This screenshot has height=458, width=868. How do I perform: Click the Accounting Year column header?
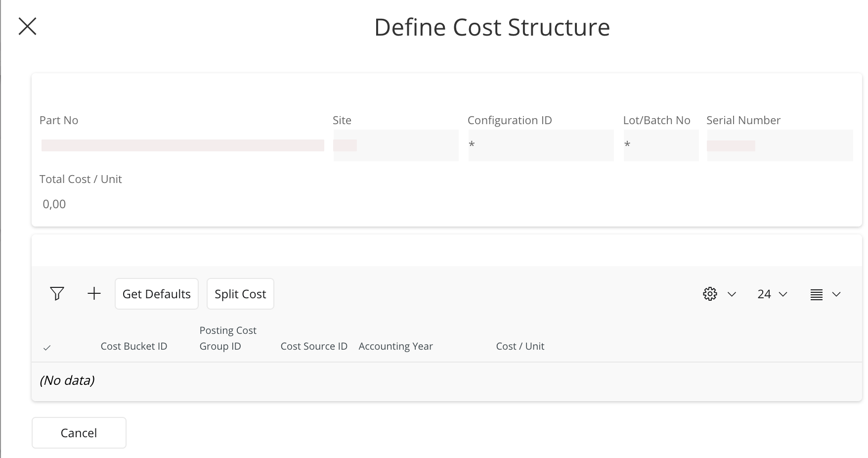tap(395, 346)
